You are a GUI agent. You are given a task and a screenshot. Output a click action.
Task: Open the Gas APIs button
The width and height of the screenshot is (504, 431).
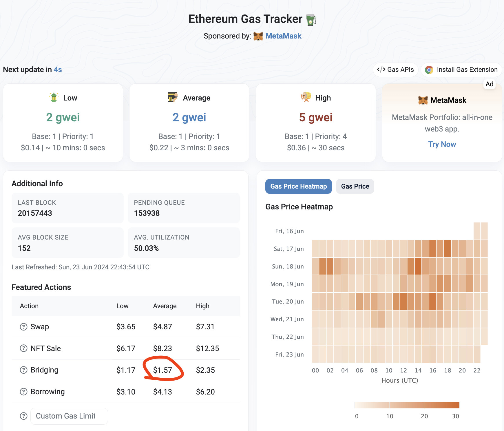pos(395,70)
